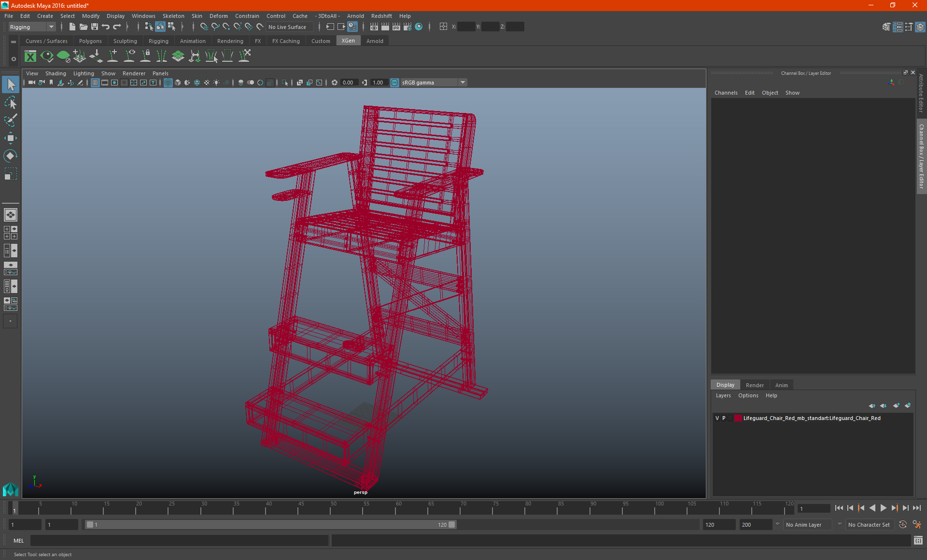
Task: Click the XGen tab in toolbar
Action: point(348,41)
